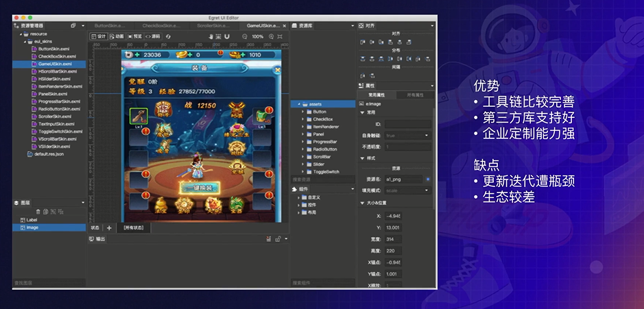
Task: Click the 资源名 field showing a1_png
Action: (x=403, y=180)
